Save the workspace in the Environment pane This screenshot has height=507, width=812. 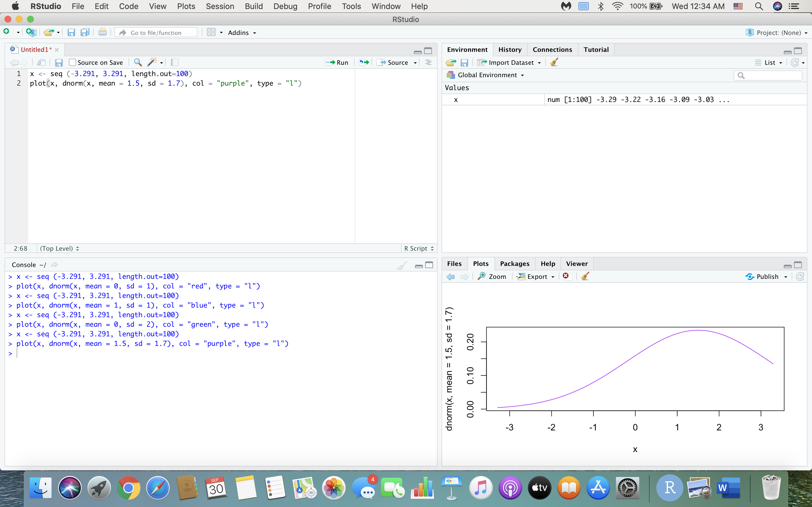(464, 62)
